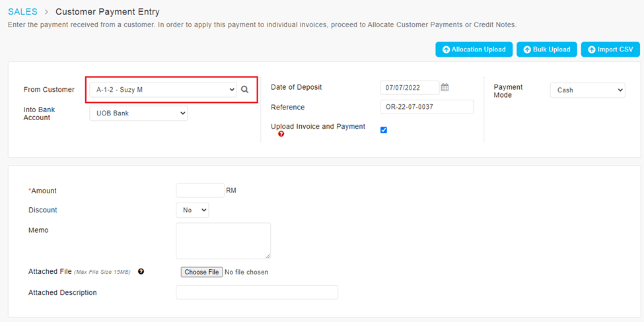Viewport: 644px width, 322px height.
Task: Click the red help icon under Upload Invoice
Action: coord(281,134)
